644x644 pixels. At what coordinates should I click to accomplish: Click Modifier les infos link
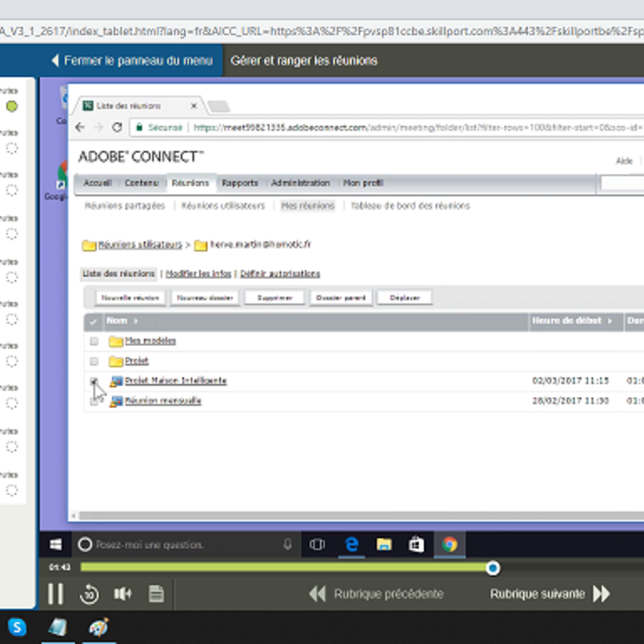click(x=198, y=274)
